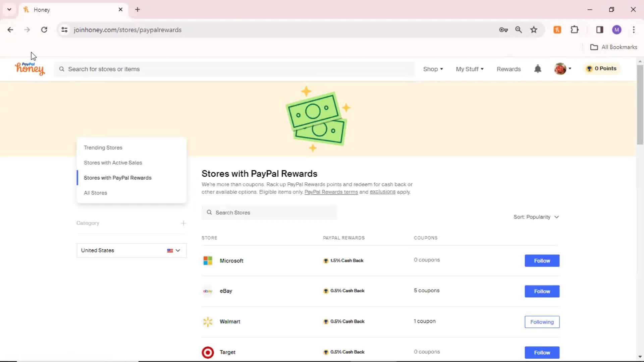Reload the page

coord(44,29)
